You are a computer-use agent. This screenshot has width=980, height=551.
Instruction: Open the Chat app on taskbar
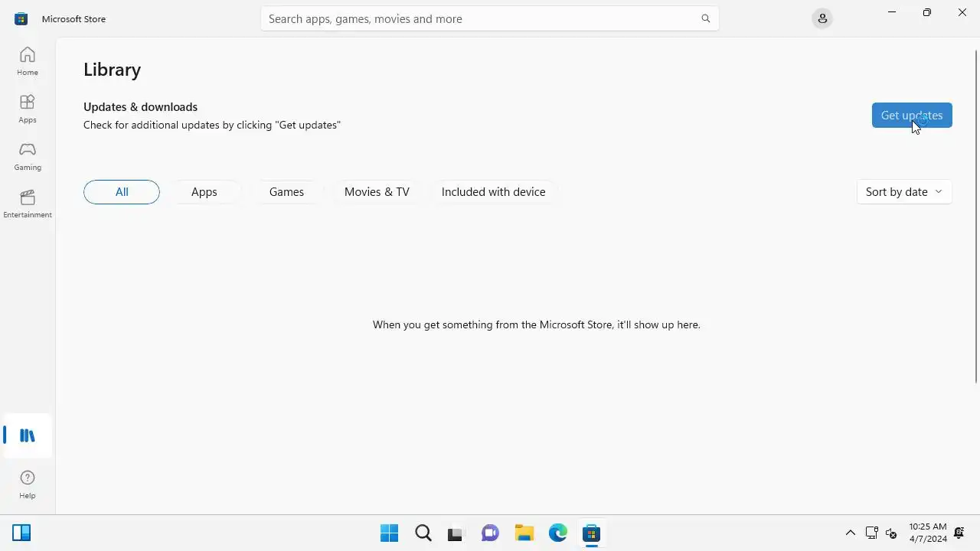(x=490, y=533)
